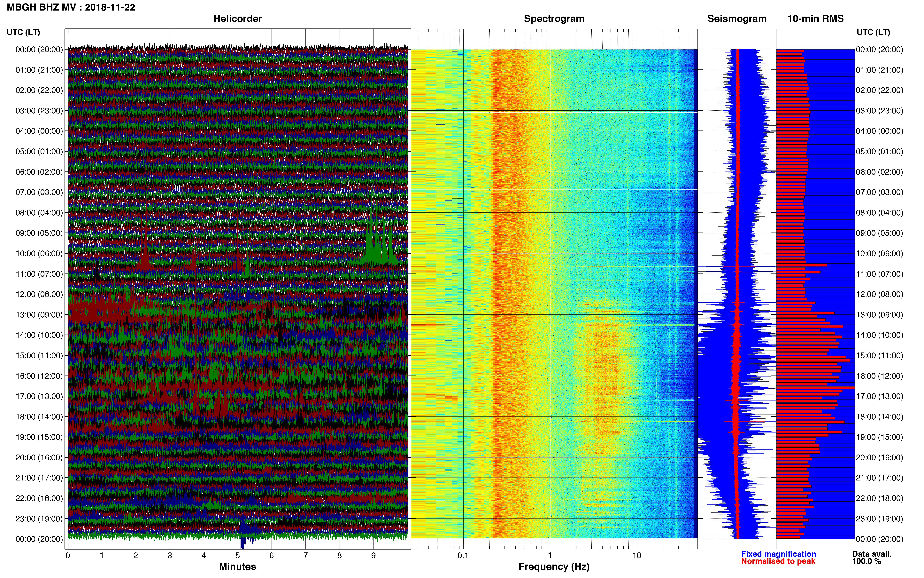Click "22:00 (18:00)" on the right time axis
Viewport: 924px width, 578px height.
pyautogui.click(x=879, y=498)
